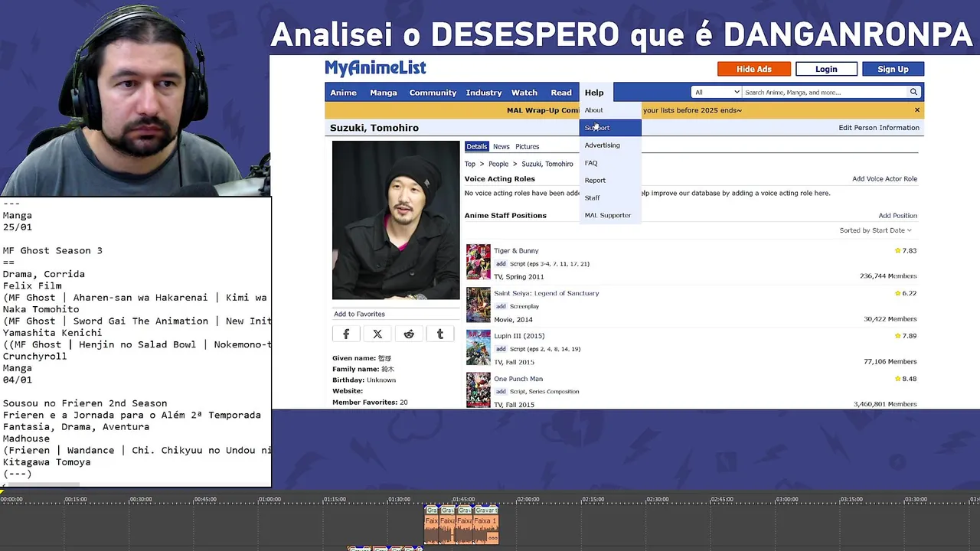This screenshot has width=980, height=551.
Task: Open One Punch Man cover thumbnail
Action: tap(479, 390)
